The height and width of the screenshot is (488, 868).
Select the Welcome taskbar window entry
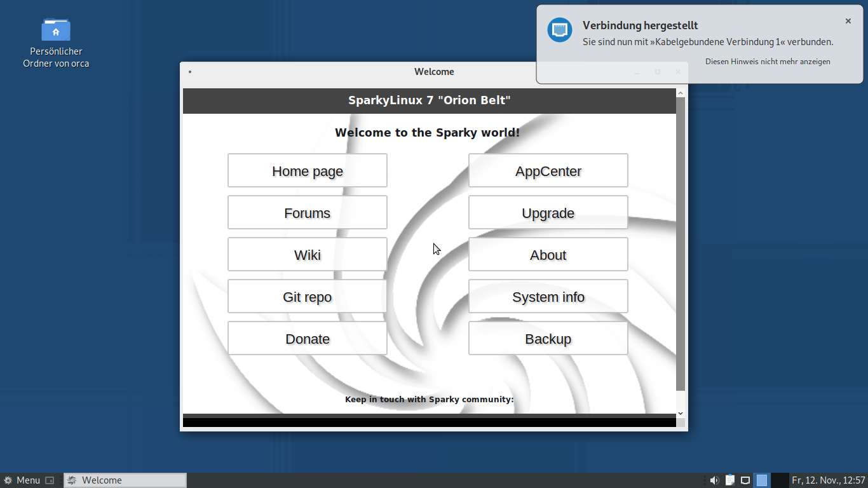point(125,480)
